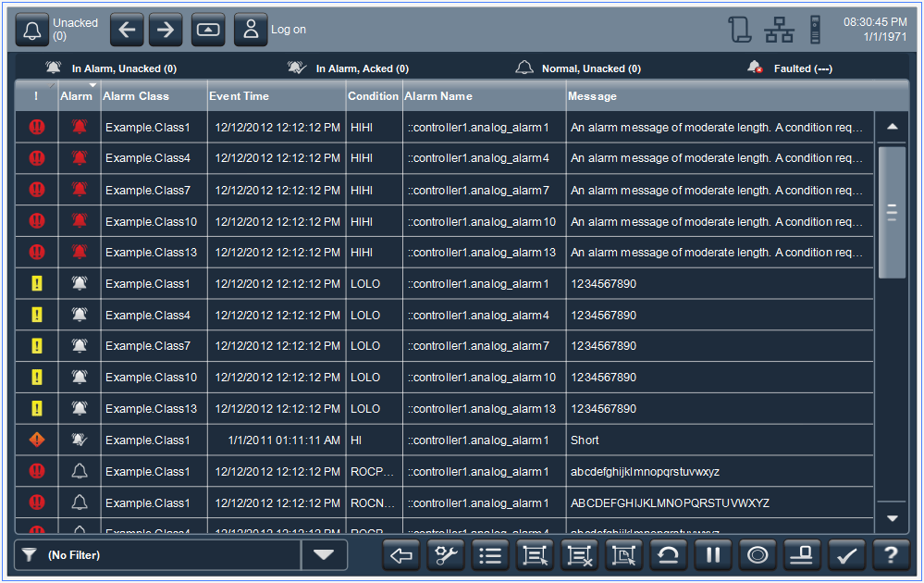Image resolution: width=924 pixels, height=583 pixels.
Task: Click the 08:30:45 PM date and time display
Action: (875, 30)
